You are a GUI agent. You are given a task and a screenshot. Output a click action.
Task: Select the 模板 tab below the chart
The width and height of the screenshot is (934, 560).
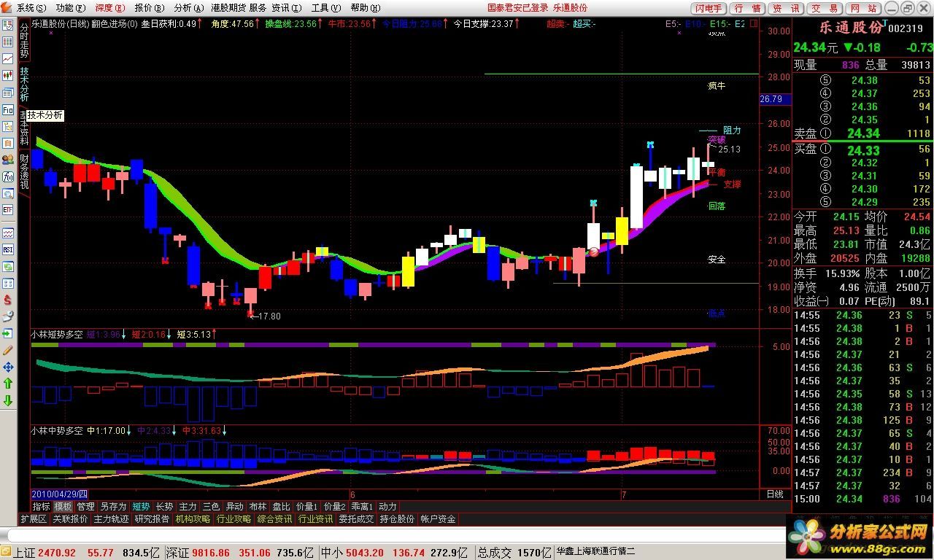[x=63, y=506]
